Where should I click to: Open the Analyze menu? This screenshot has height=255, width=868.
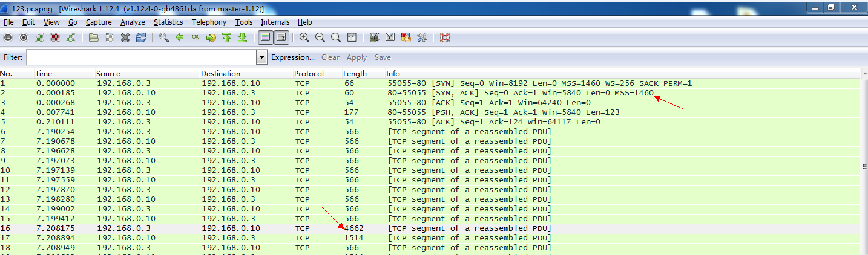pos(133,22)
